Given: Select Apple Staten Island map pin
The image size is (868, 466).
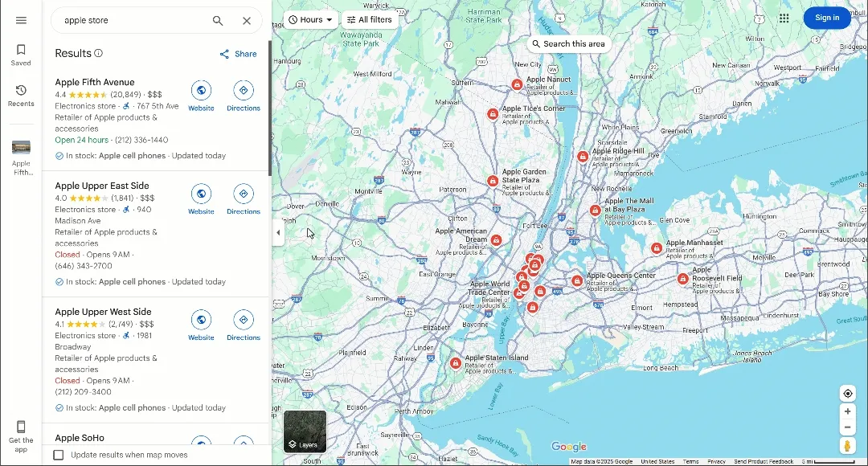Looking at the screenshot, I should coord(455,364).
